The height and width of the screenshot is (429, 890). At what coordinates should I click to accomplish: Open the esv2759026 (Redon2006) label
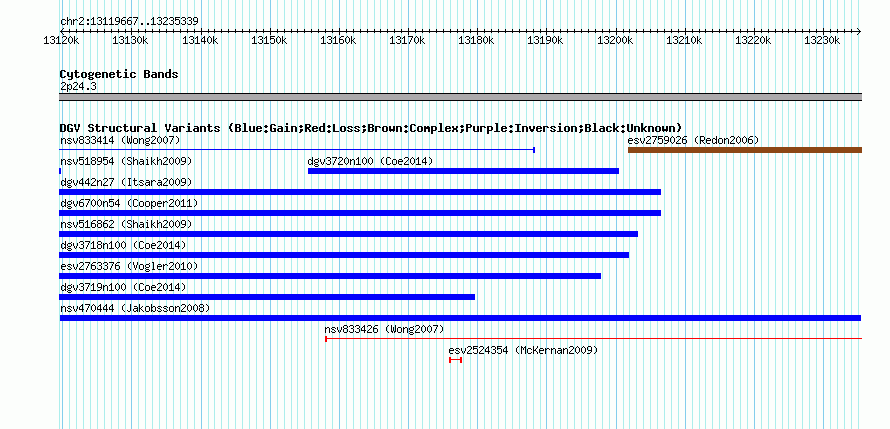[x=693, y=140]
